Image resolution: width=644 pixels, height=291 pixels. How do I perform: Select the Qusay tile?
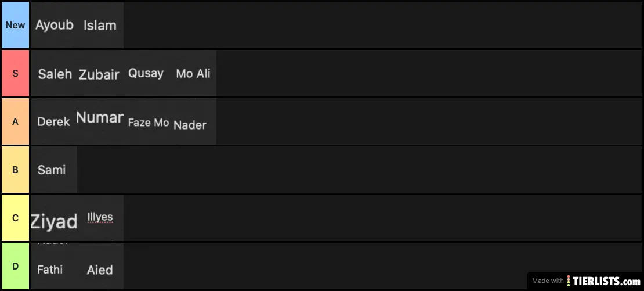point(147,73)
